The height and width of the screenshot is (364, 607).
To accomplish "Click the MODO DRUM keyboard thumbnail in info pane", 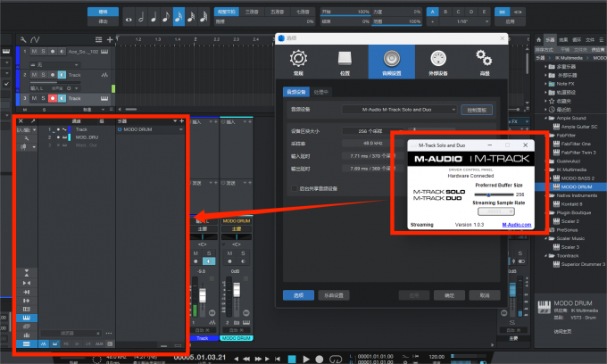I will 545,307.
